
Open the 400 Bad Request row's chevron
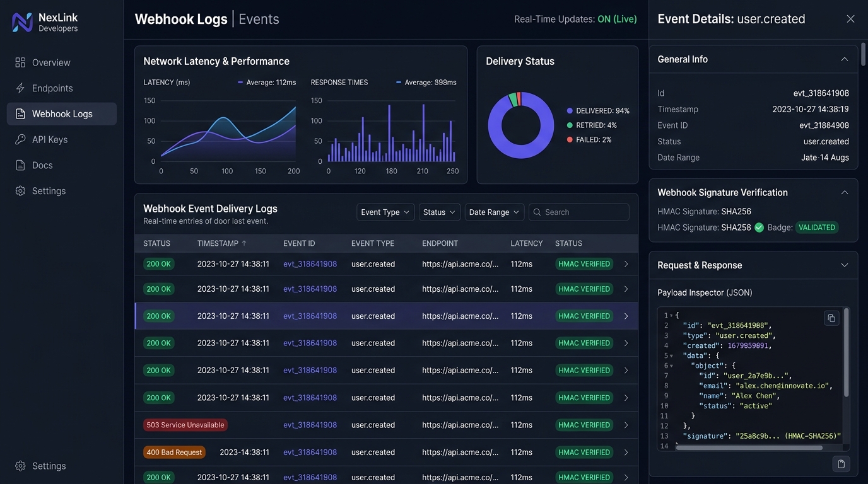pyautogui.click(x=626, y=452)
